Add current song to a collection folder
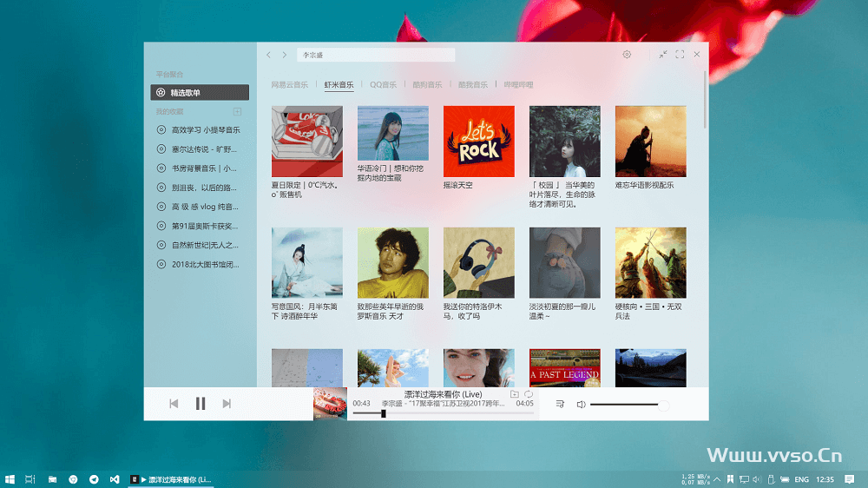868x488 pixels. click(515, 394)
